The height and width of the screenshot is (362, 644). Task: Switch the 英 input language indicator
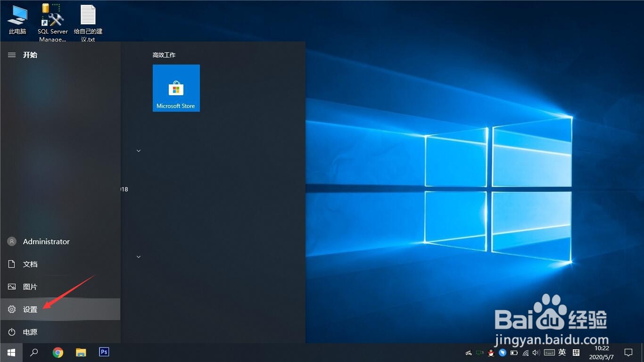click(x=562, y=353)
